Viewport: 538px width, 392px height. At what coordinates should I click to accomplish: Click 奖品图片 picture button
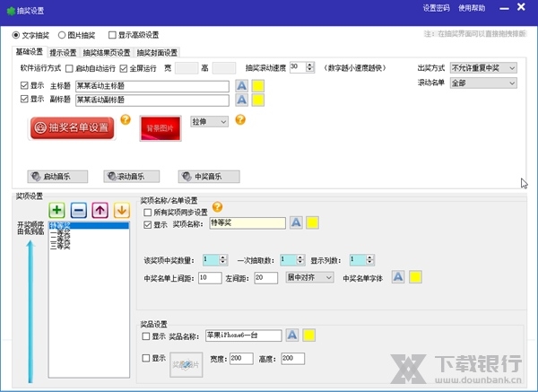click(186, 364)
